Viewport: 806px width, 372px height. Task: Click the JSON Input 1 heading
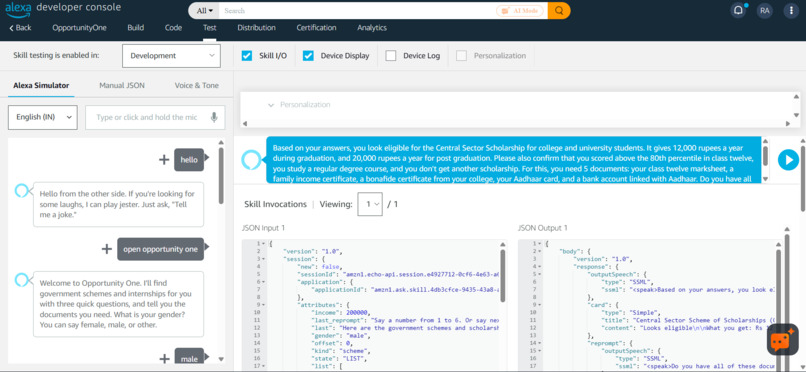coord(263,228)
